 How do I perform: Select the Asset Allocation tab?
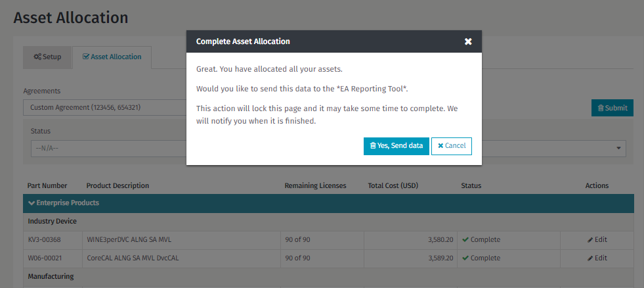(112, 57)
